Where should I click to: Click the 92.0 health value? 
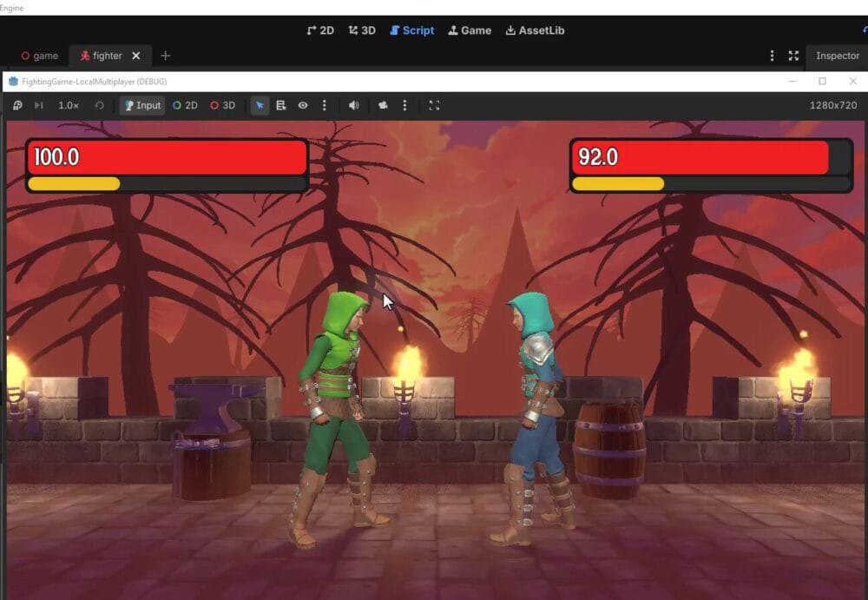point(598,157)
